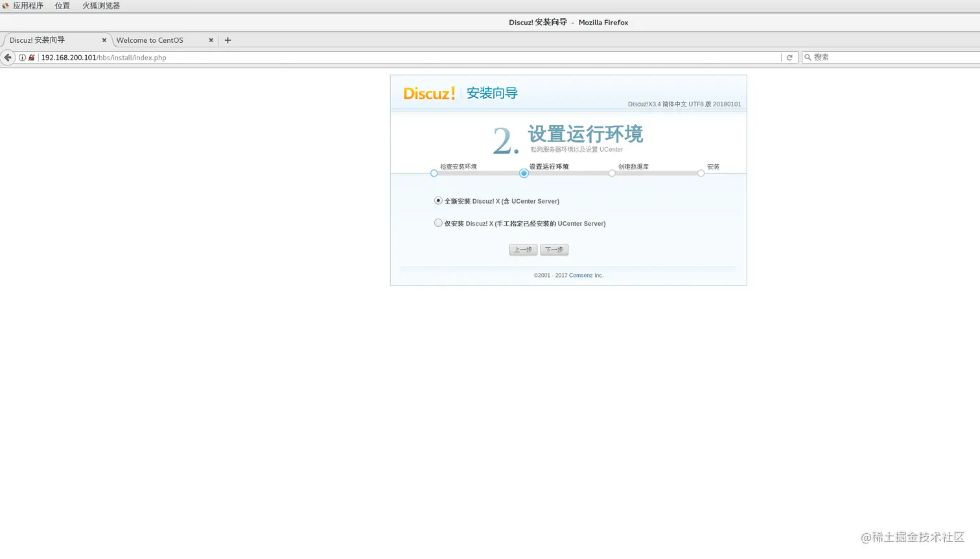Click the 仅安装 Discuz! X option label

point(525,224)
